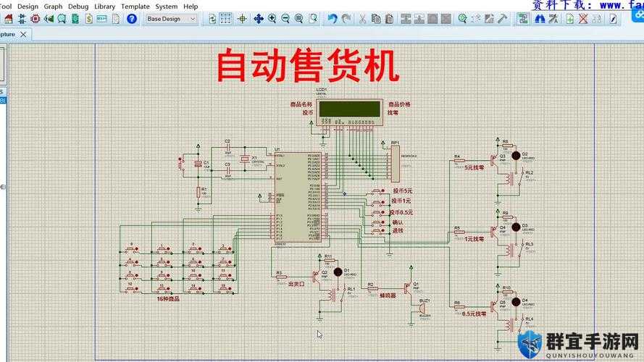Screen dimensions: 644x362
Task: Toggle the false origin crosshair
Action: 243,19
